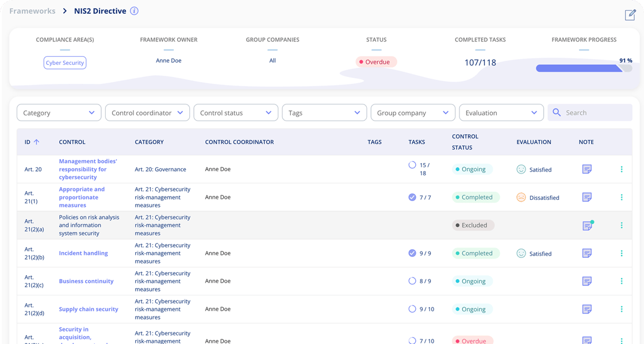The width and height of the screenshot is (644, 344).
Task: Click the ID column sort arrow
Action: 37,142
